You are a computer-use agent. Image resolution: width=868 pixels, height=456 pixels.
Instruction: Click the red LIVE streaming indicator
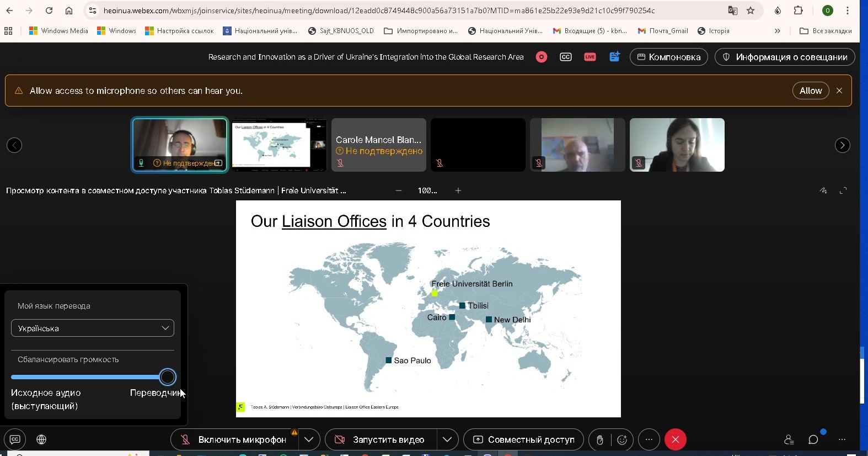590,57
